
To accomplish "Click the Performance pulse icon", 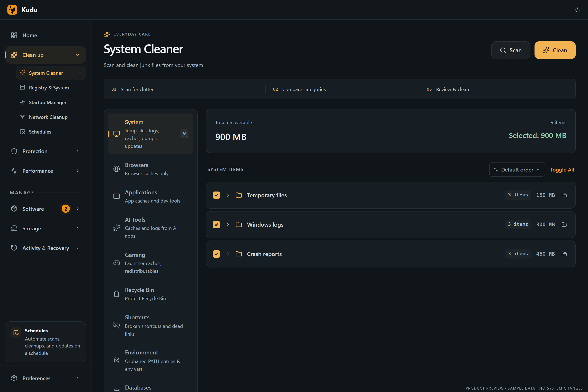I will (x=14, y=171).
